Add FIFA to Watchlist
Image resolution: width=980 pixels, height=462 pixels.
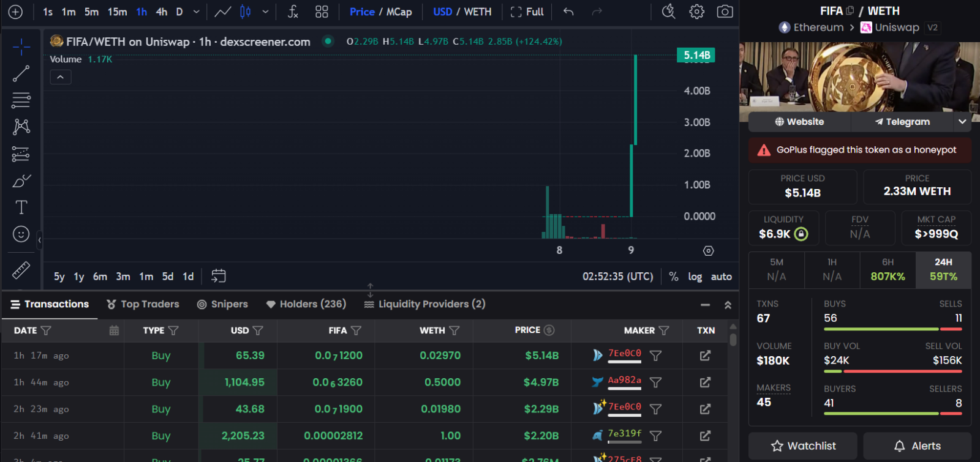point(803,446)
